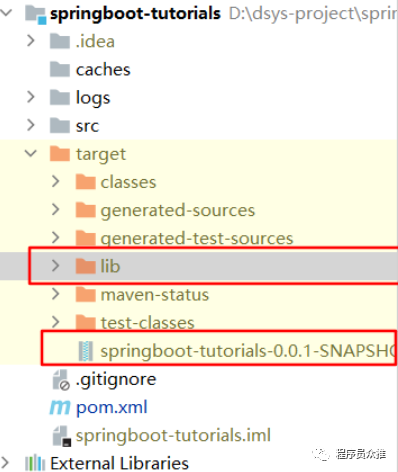Select the springboot-tutorials.iml file name
The height and width of the screenshot is (472, 398).
(173, 436)
